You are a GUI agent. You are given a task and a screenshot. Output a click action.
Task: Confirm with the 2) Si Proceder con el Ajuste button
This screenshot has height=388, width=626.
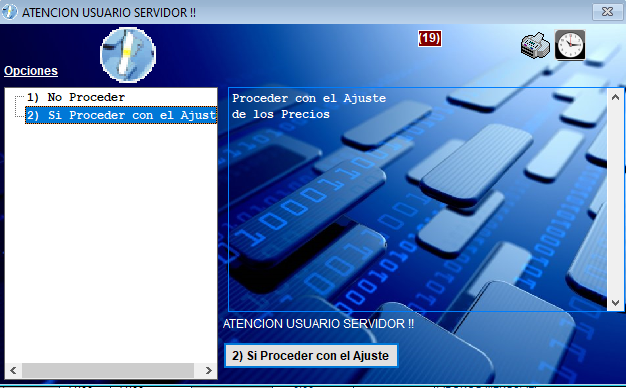[311, 355]
